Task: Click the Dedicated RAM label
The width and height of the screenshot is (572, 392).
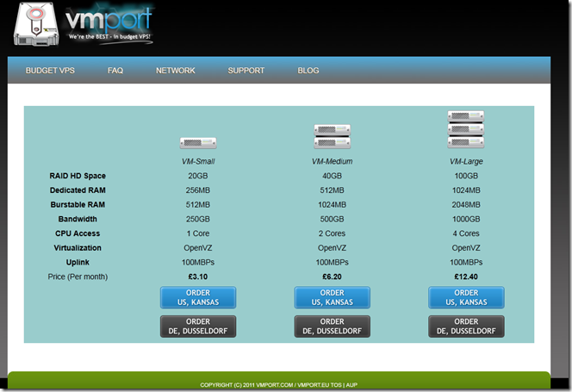Action: click(x=78, y=190)
